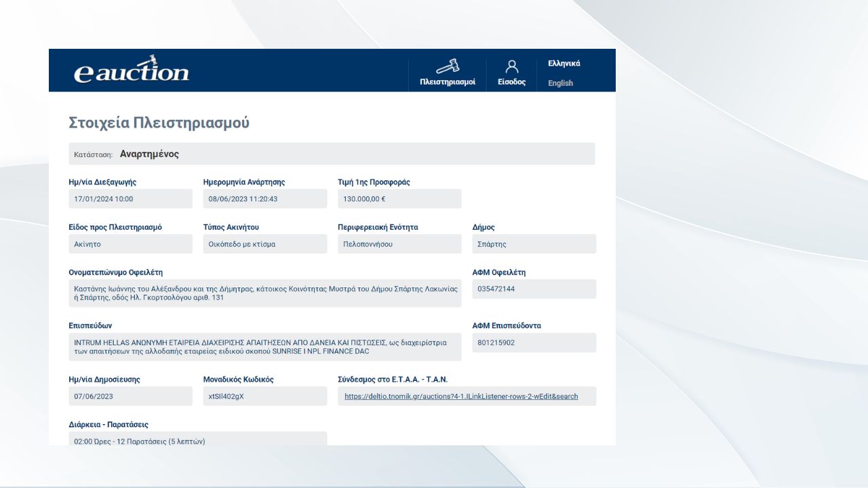
Task: Open the Είσοδος login menu item
Action: click(x=512, y=82)
